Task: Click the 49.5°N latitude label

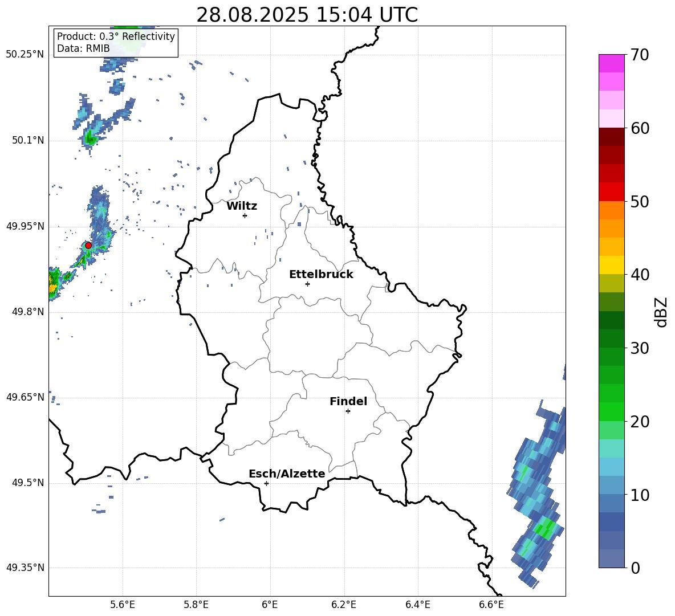Action: 28,482
